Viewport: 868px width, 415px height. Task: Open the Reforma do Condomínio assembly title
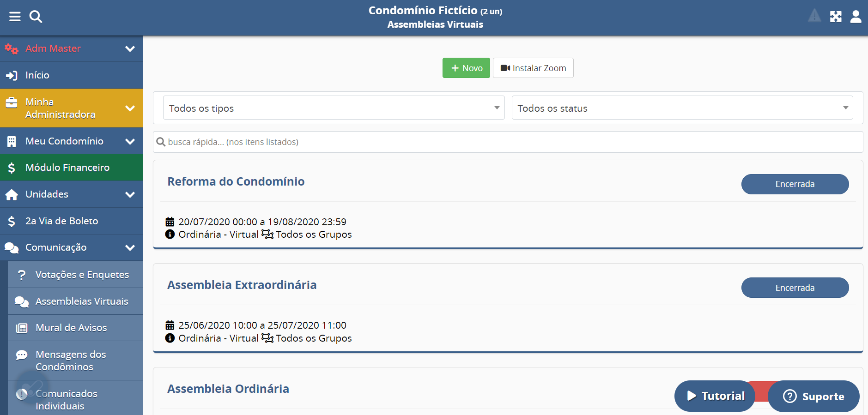pyautogui.click(x=236, y=181)
